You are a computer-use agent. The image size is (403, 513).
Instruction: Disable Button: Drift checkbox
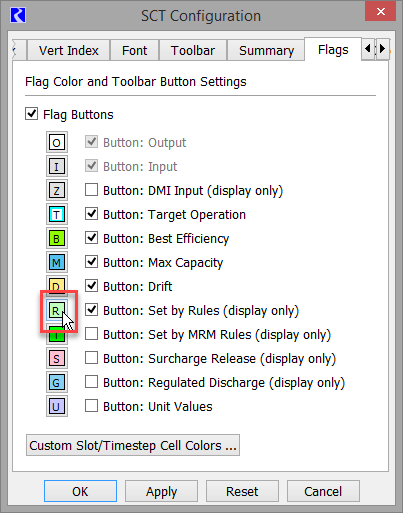91,286
